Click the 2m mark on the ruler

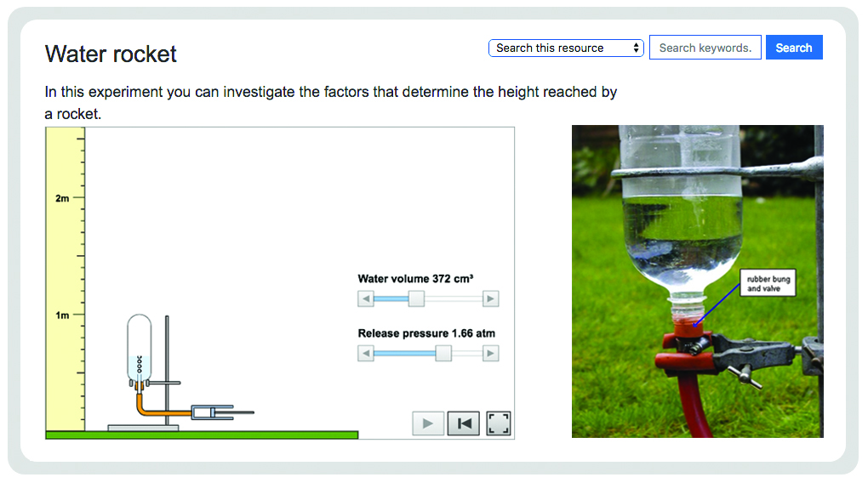63,198
